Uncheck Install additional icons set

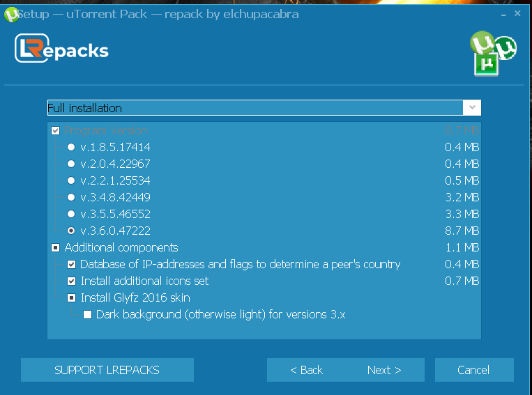click(x=71, y=281)
